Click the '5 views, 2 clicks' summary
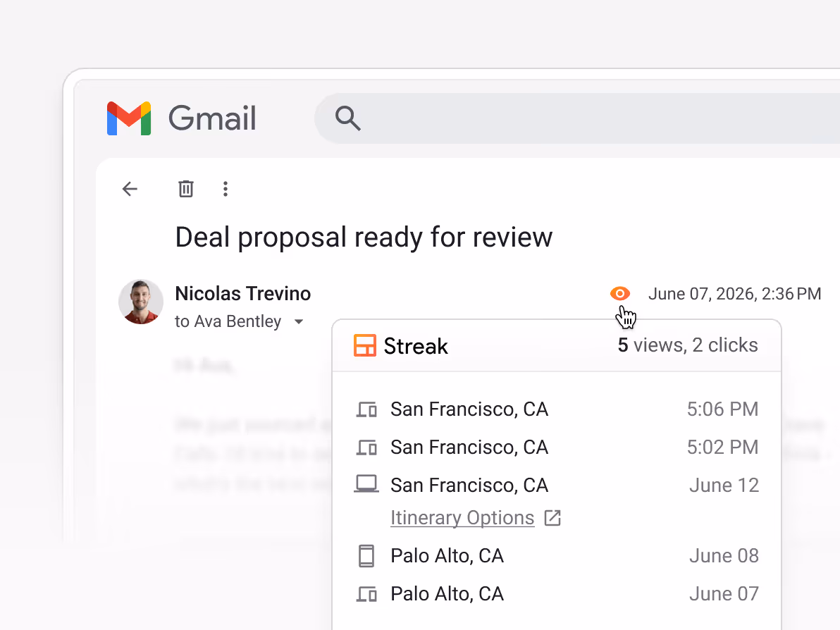840x630 pixels. tap(688, 345)
